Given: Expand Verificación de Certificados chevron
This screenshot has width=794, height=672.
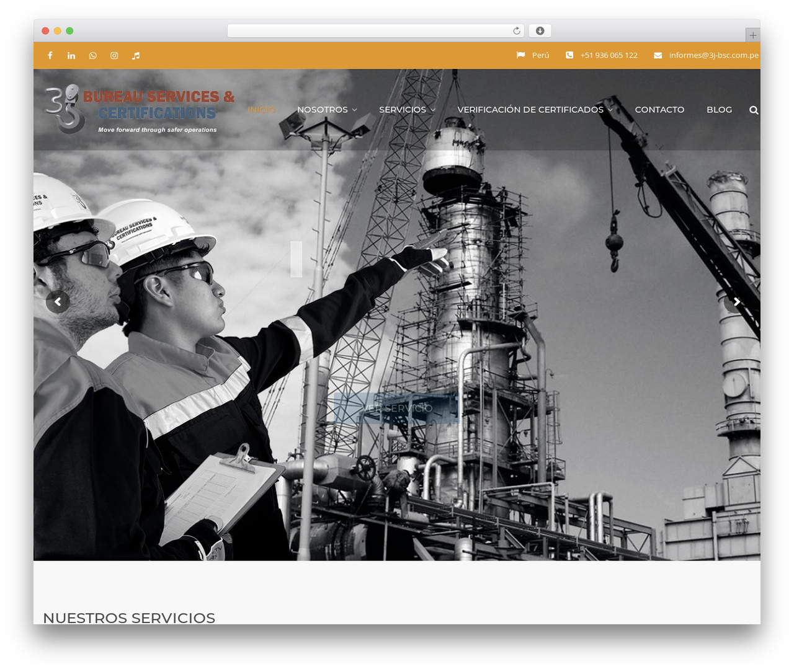Looking at the screenshot, I should click(610, 110).
